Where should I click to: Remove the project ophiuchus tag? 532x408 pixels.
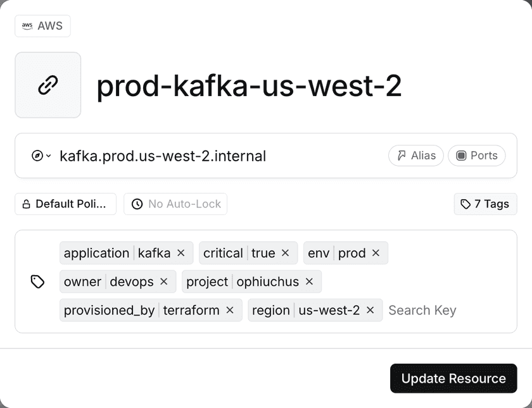309,281
